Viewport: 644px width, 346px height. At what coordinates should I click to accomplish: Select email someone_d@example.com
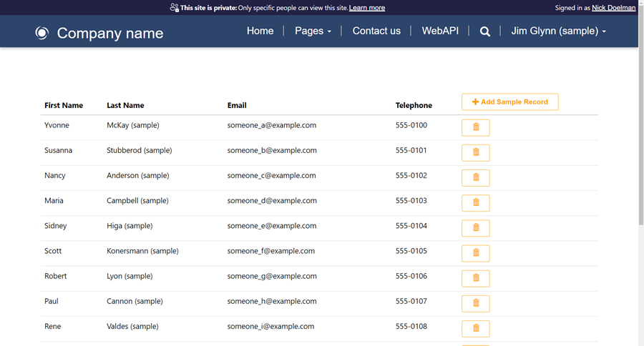(x=272, y=200)
